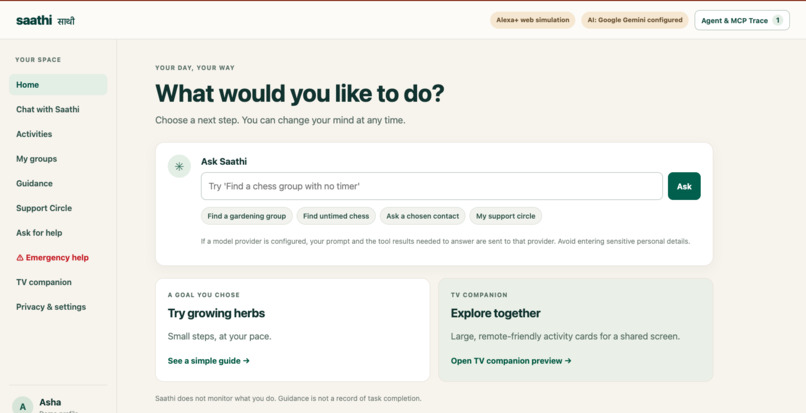Choose the 'Find untimed chess' suggestion
The image size is (806, 413).
click(336, 216)
